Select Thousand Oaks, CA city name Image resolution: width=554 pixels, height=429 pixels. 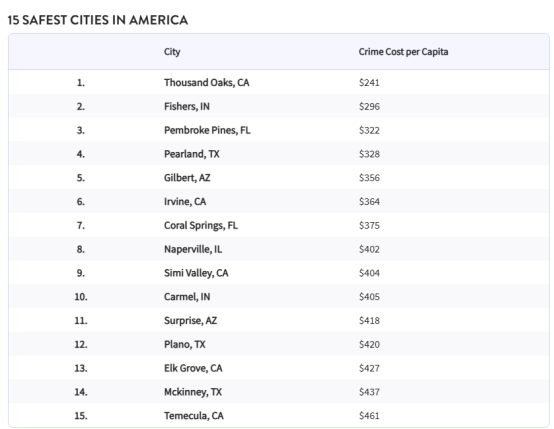point(207,83)
